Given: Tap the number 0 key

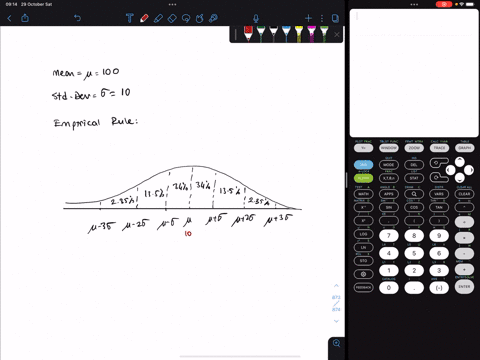Looking at the screenshot, I should pyautogui.click(x=389, y=288).
